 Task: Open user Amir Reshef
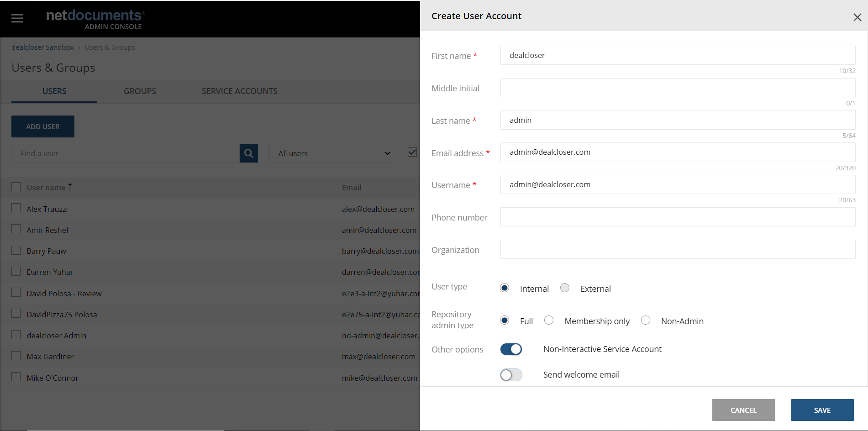coord(47,230)
